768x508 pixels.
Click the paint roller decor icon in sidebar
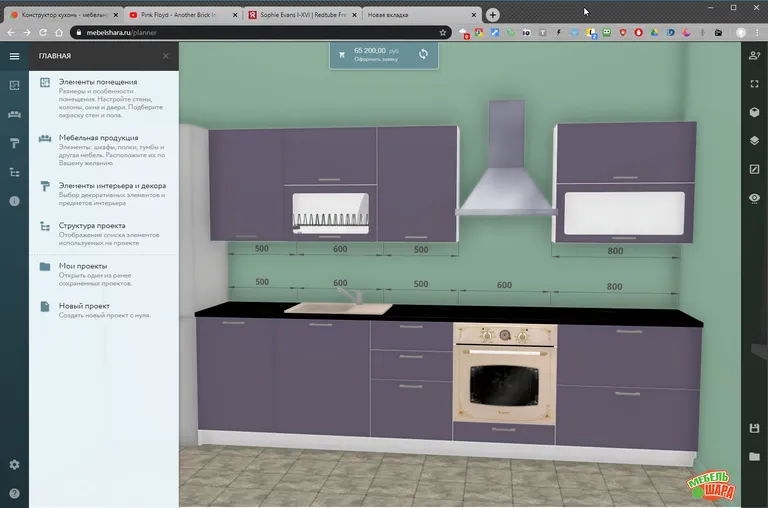click(14, 143)
